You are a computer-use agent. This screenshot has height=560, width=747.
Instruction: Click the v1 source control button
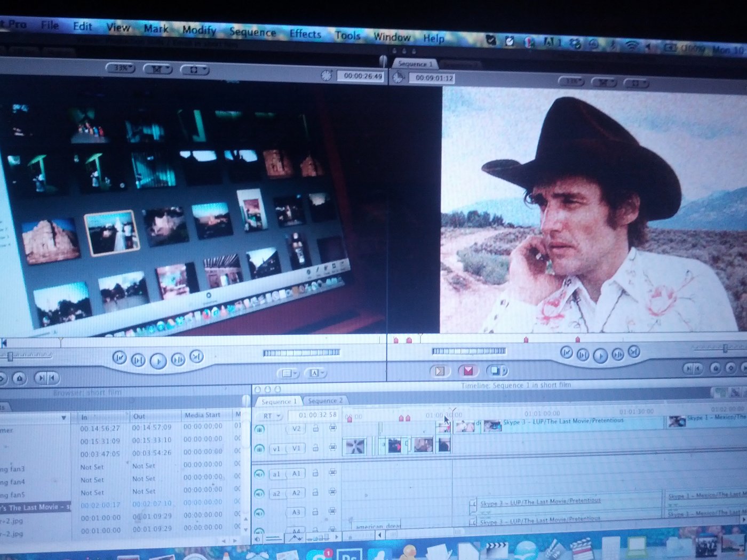(276, 449)
